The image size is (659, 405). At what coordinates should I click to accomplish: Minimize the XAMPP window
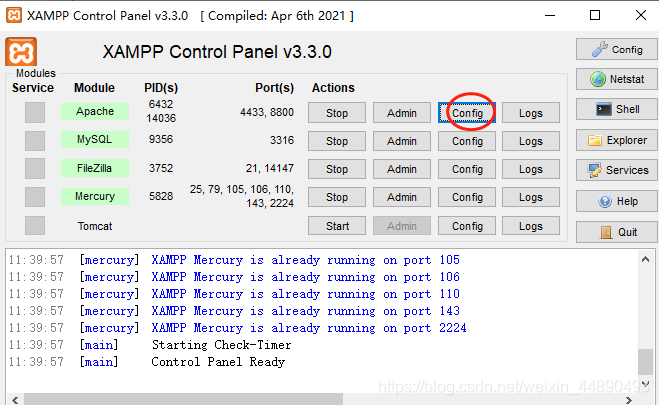click(x=550, y=16)
